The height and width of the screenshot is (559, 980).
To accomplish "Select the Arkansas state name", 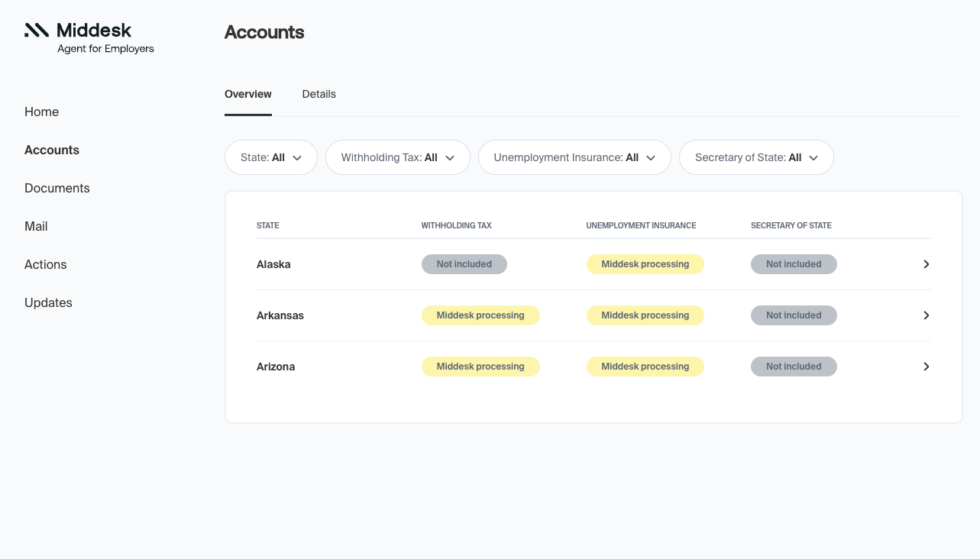I will tap(280, 315).
